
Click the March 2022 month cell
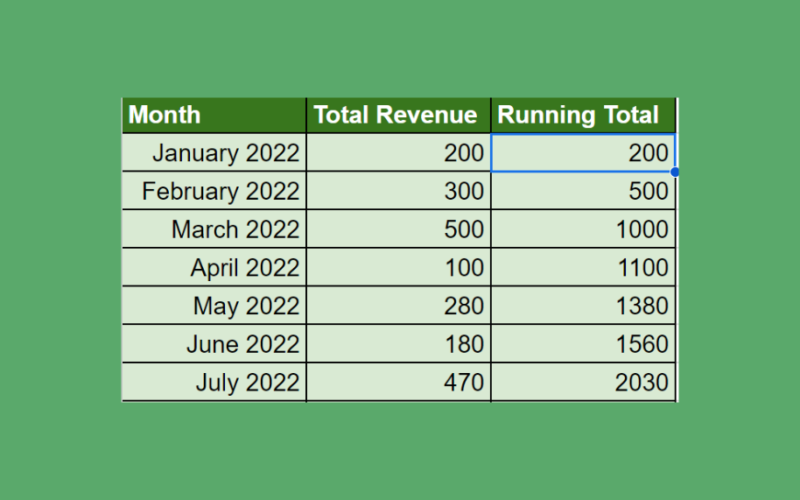pos(214,229)
